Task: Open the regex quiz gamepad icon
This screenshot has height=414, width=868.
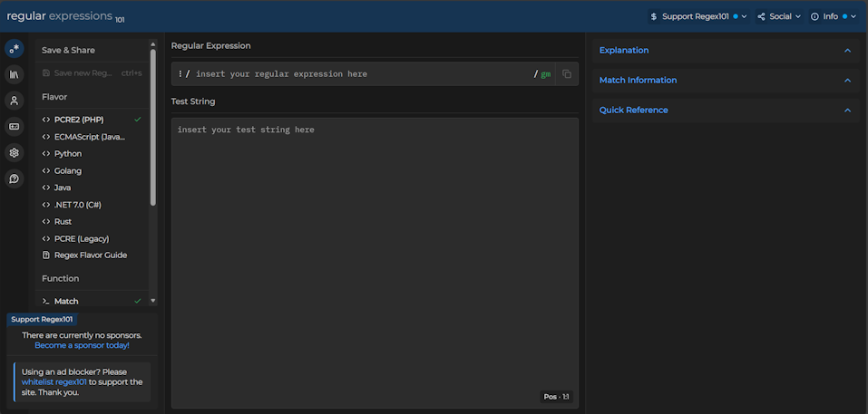Action: tap(15, 127)
